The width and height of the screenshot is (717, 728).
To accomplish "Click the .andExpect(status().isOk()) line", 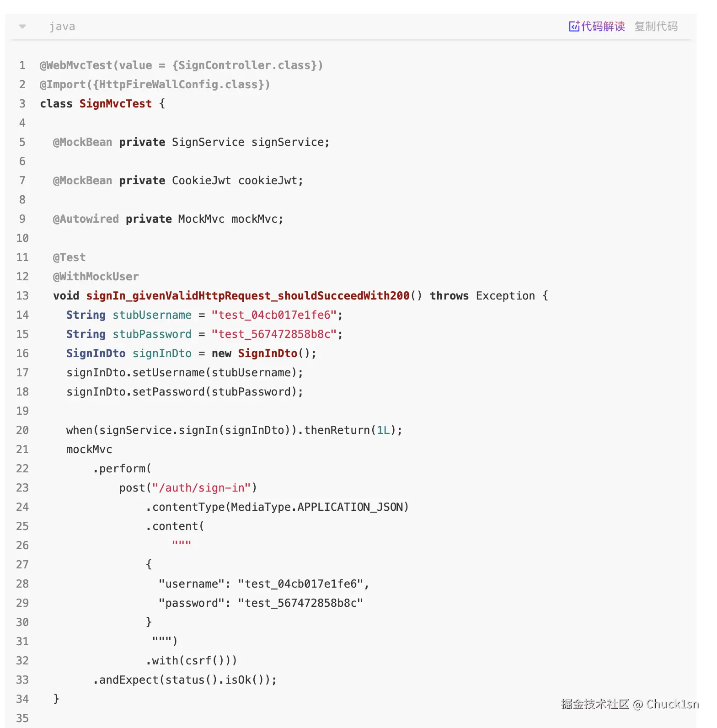I will 185,680.
